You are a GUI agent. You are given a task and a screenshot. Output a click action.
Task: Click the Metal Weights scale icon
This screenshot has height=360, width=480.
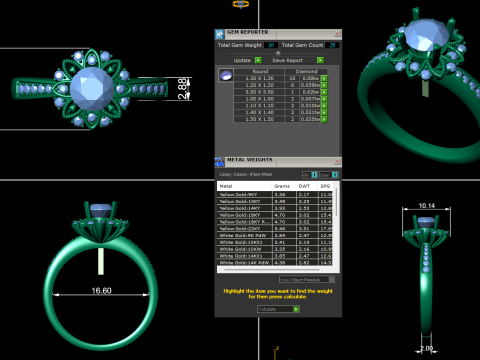219,162
